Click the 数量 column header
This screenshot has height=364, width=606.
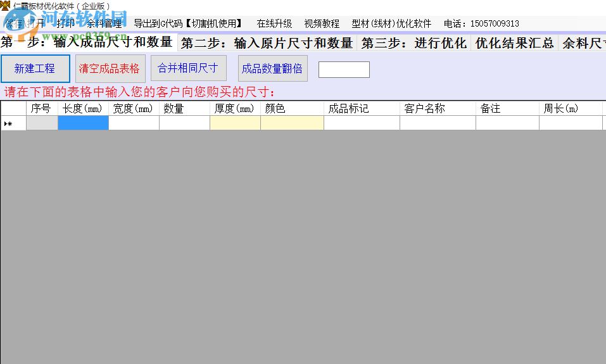click(184, 108)
